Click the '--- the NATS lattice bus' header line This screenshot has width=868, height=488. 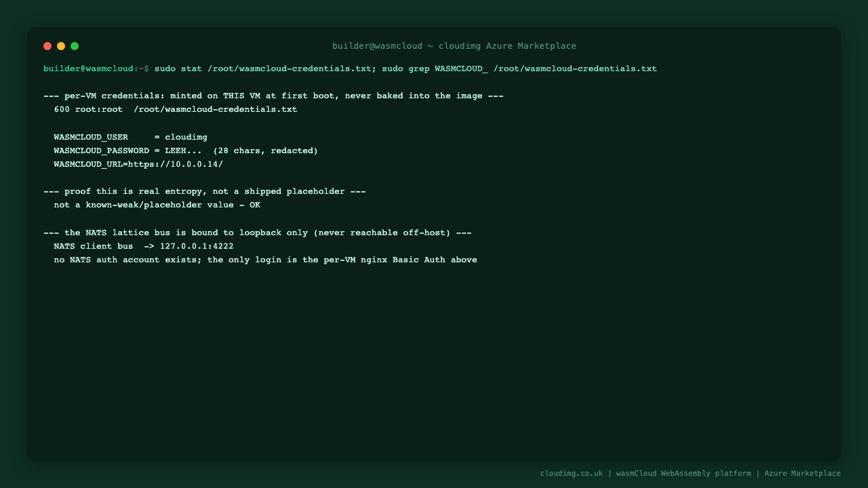pos(258,232)
